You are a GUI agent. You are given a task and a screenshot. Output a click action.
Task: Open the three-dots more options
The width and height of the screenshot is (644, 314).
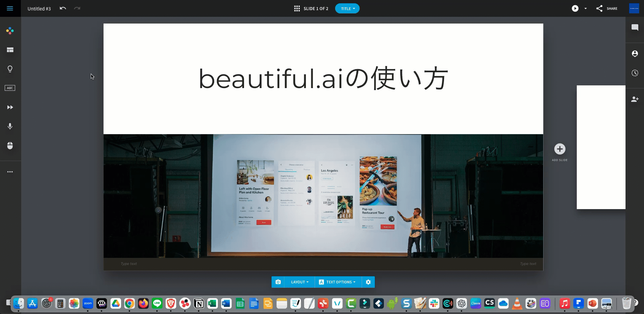(x=10, y=172)
